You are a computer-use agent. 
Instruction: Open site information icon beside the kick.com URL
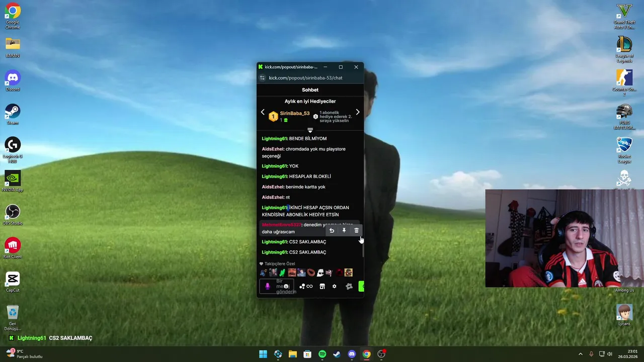tap(262, 78)
